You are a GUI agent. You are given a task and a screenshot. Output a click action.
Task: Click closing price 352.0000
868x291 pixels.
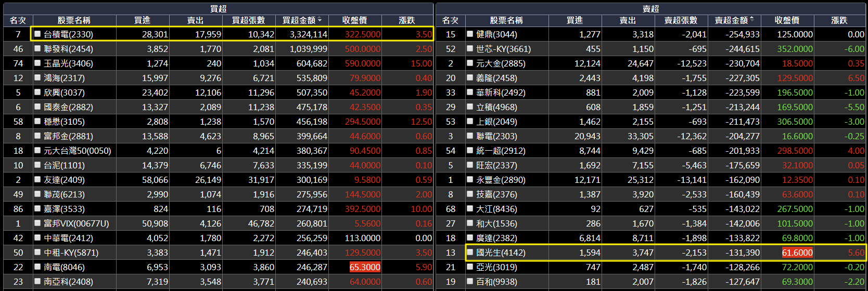[795, 49]
